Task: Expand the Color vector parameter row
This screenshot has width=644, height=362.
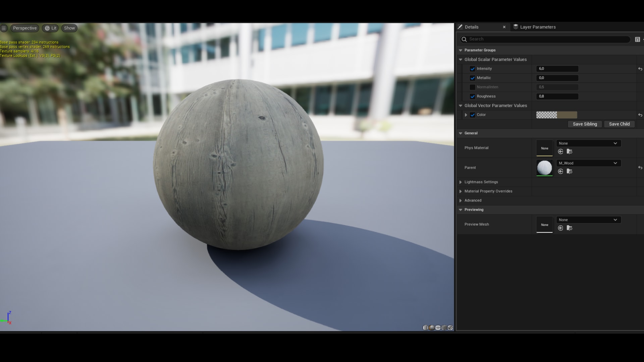Action: point(466,115)
